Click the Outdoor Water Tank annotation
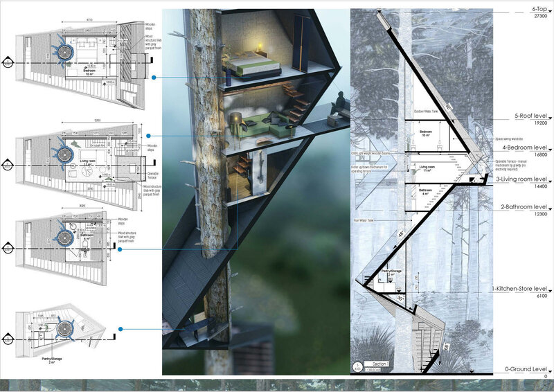554x392 pixels. coord(427,111)
